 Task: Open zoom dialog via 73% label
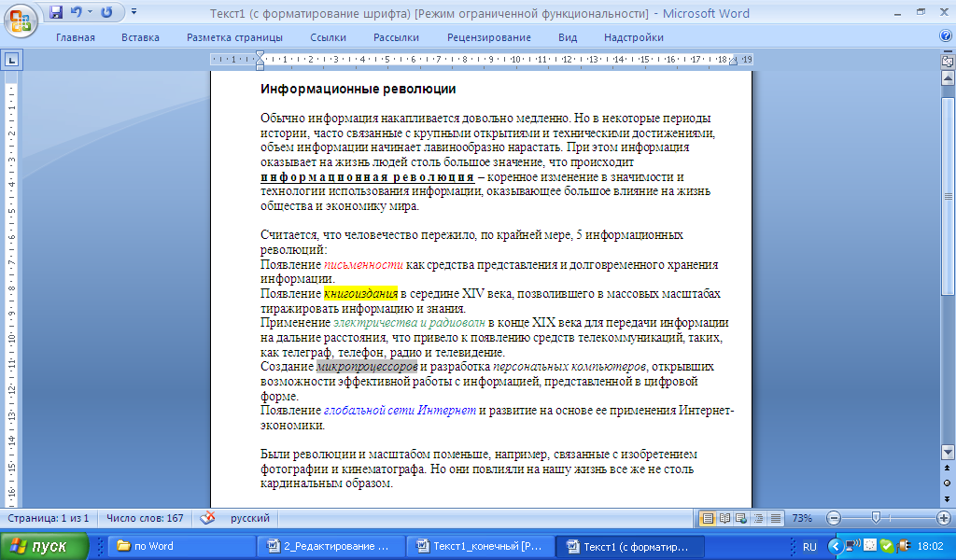(x=802, y=518)
